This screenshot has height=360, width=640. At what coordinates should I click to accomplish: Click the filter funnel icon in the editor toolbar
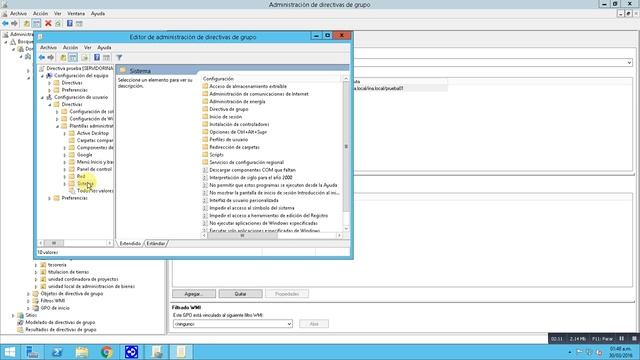coord(119,58)
